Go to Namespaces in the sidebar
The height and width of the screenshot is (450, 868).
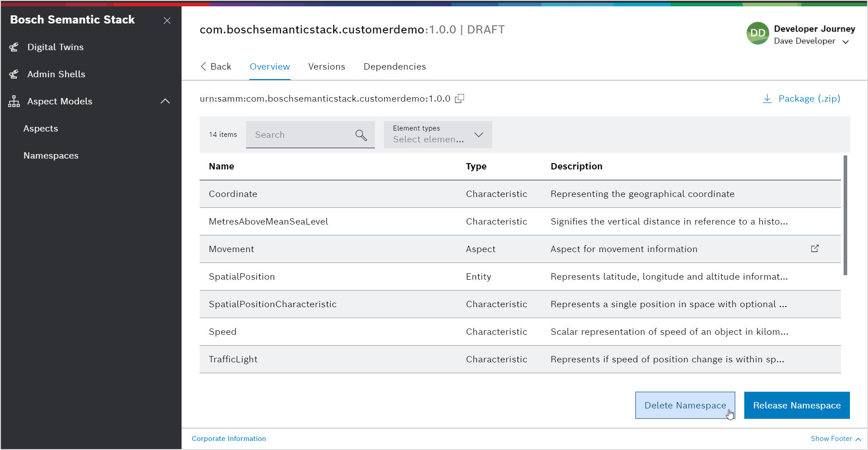point(51,155)
